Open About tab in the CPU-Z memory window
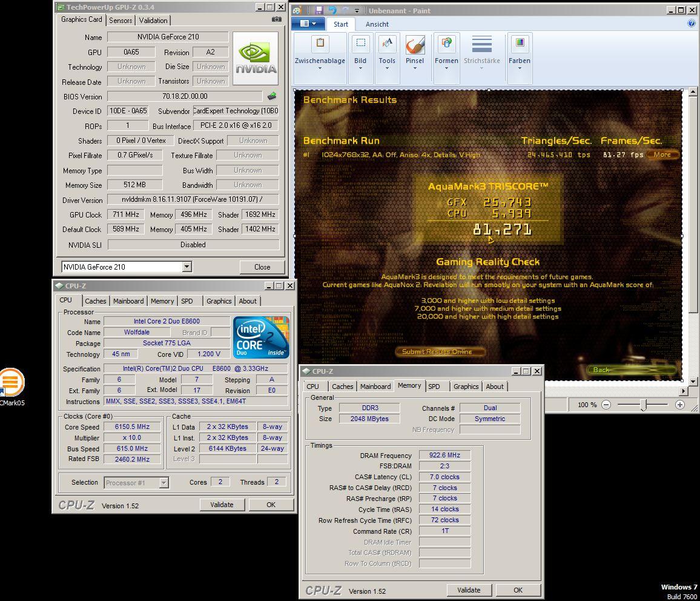The height and width of the screenshot is (601, 700). tap(495, 387)
